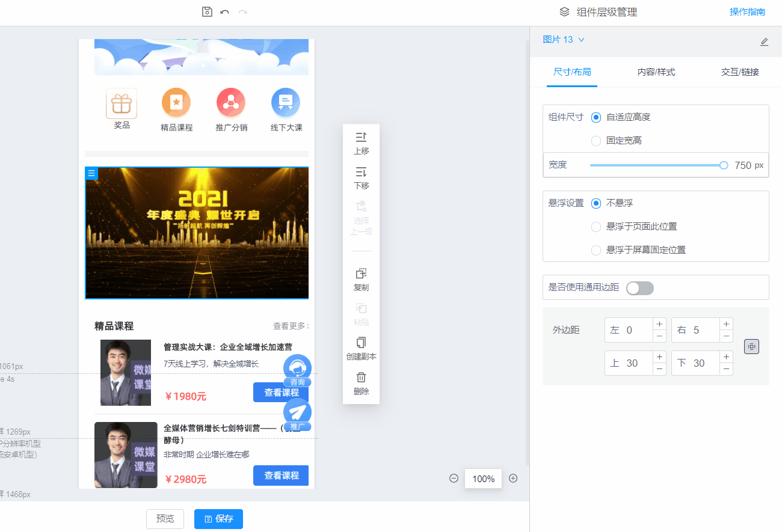782x532 pixels.
Task: Select 不悬浮 radio option
Action: pyautogui.click(x=596, y=203)
